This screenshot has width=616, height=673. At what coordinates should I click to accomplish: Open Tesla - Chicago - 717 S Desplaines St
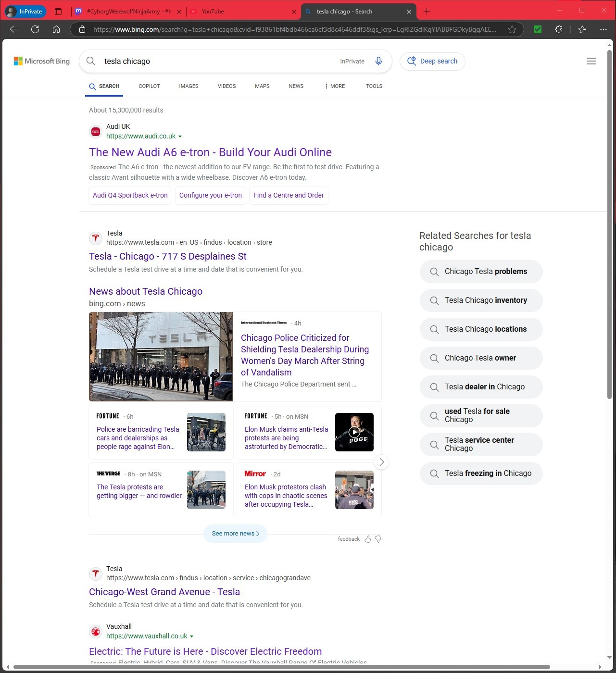coord(168,256)
